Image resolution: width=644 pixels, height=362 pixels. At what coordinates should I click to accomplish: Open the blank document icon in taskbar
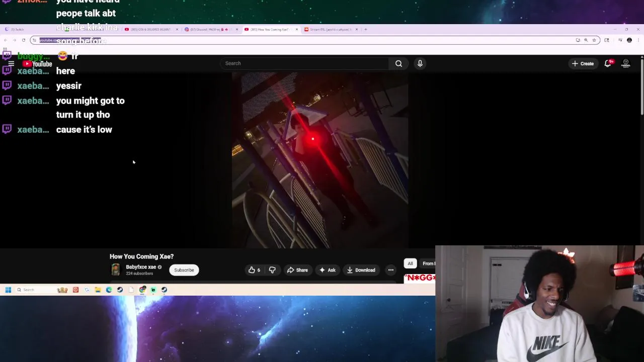pos(131,290)
